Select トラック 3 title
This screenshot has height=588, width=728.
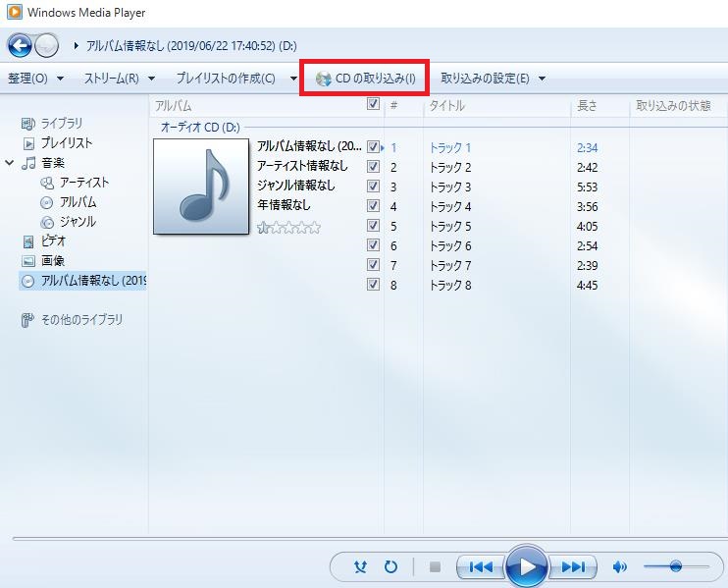[x=450, y=187]
